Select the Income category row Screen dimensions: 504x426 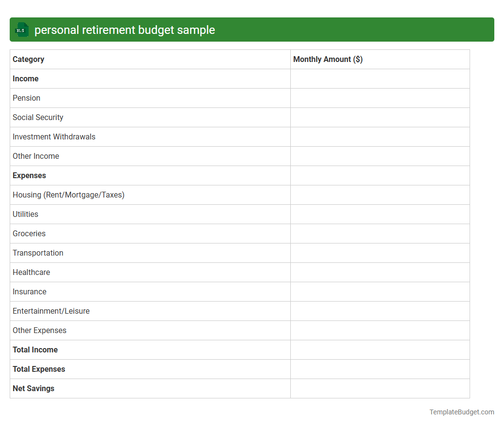(26, 78)
